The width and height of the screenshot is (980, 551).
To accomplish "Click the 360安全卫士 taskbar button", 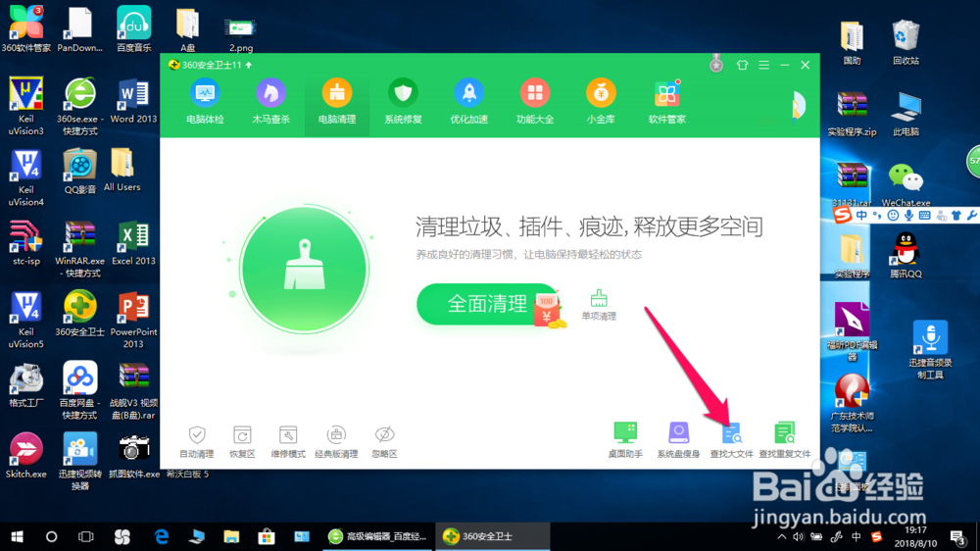I will point(493,536).
